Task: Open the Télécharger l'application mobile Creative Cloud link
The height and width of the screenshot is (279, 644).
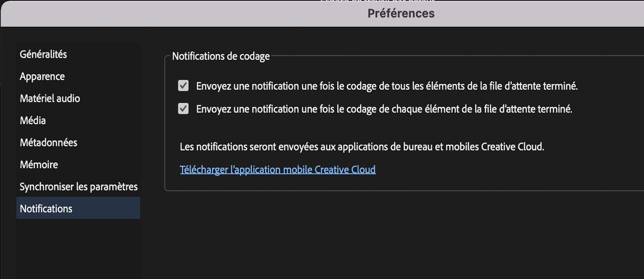Action: click(277, 169)
